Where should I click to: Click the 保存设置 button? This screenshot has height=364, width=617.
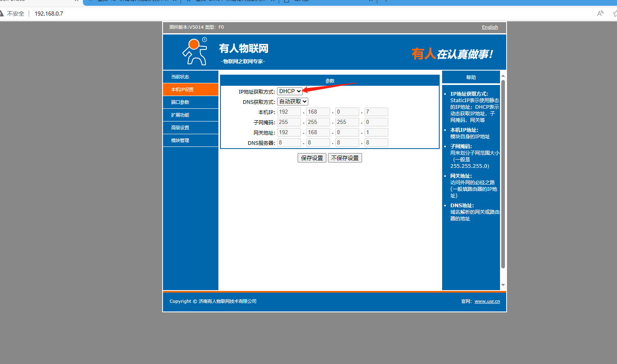tap(312, 158)
